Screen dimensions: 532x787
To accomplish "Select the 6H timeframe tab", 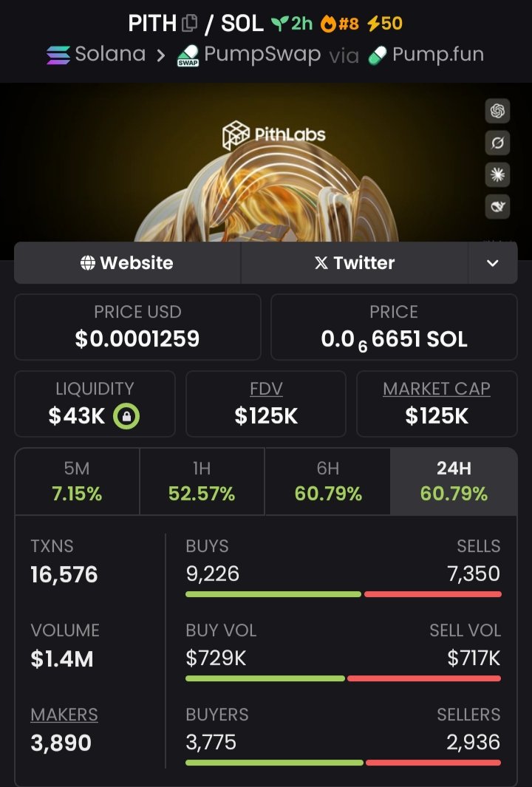I will click(x=328, y=481).
